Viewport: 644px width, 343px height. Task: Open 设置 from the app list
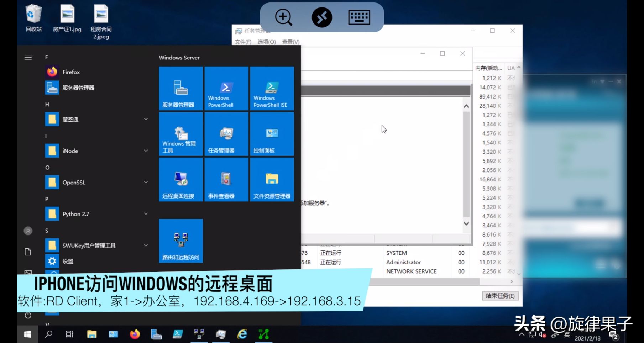coord(96,261)
